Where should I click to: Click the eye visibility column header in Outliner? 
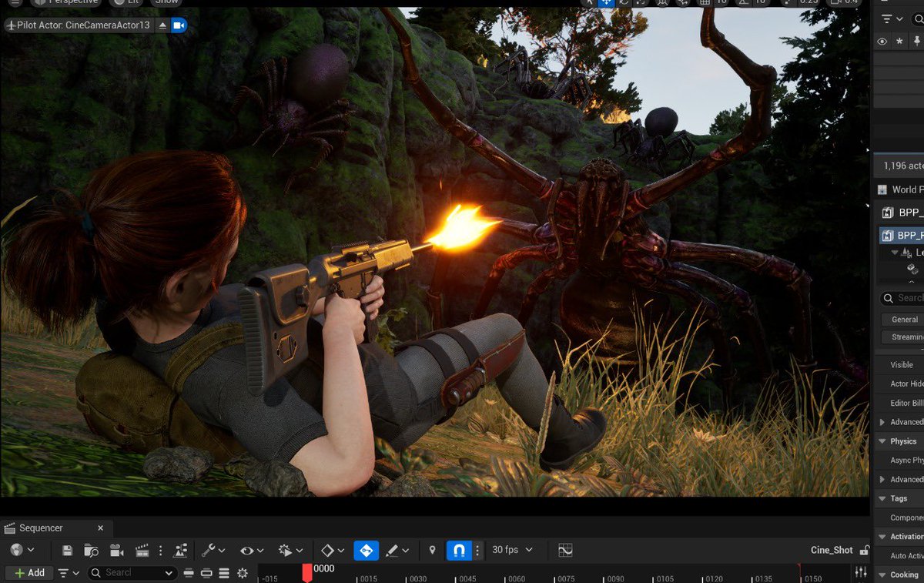[882, 42]
